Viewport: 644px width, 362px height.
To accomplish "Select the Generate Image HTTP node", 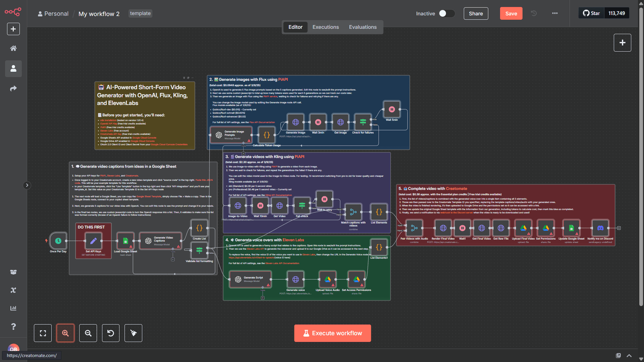I will pos(295,122).
